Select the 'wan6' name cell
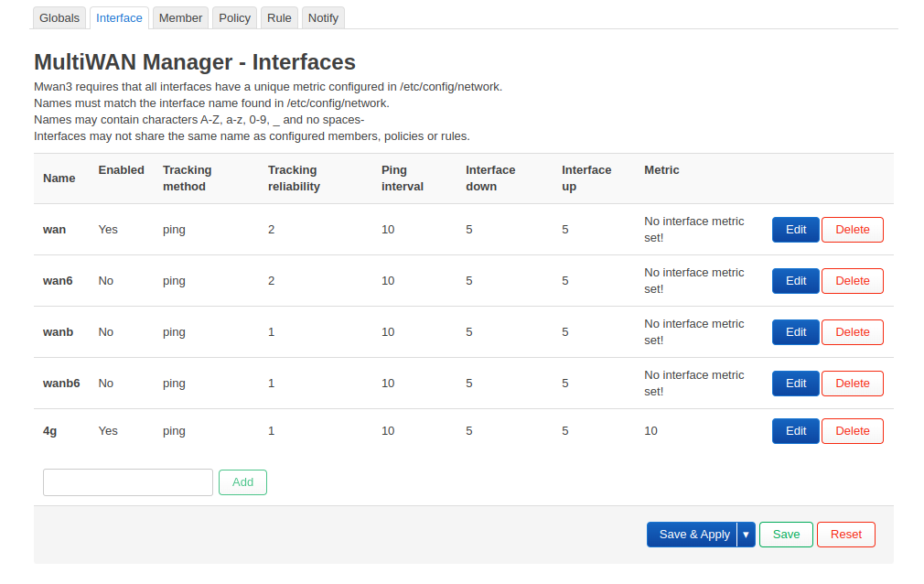 (58, 281)
